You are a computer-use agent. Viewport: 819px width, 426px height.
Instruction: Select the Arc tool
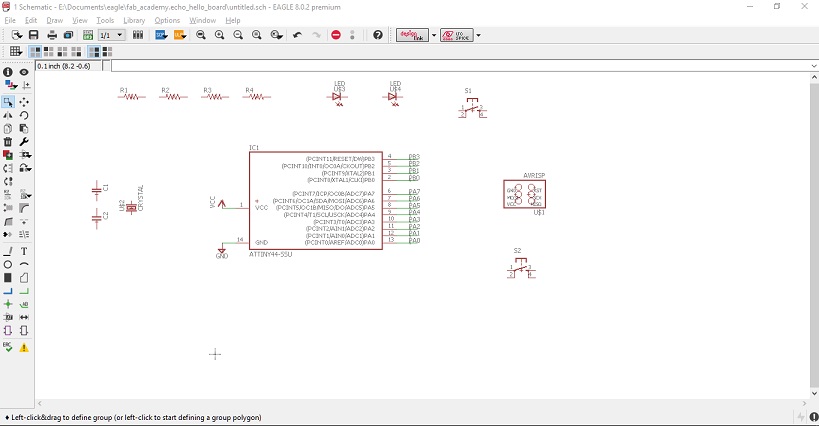[x=24, y=265]
